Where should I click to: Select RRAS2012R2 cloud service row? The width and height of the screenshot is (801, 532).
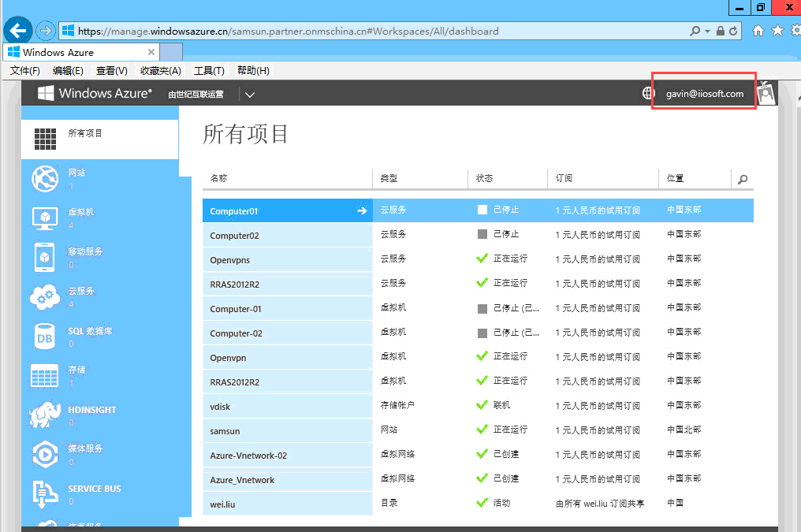[288, 285]
